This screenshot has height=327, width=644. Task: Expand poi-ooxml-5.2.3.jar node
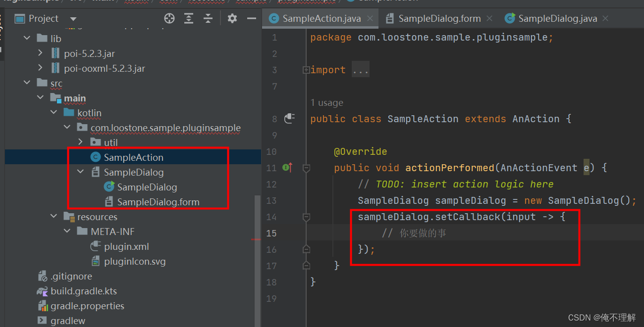pos(41,68)
